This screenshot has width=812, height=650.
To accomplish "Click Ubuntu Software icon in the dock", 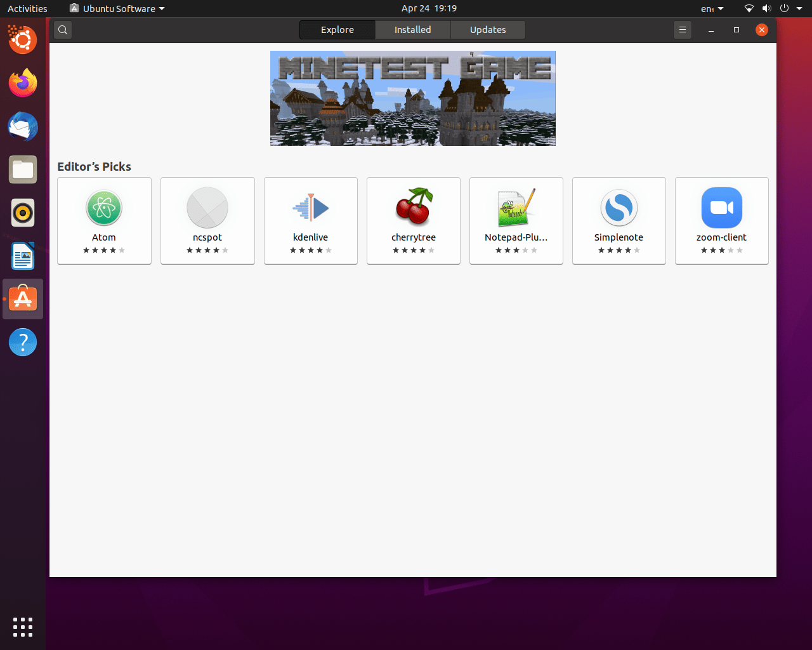I will tap(23, 299).
